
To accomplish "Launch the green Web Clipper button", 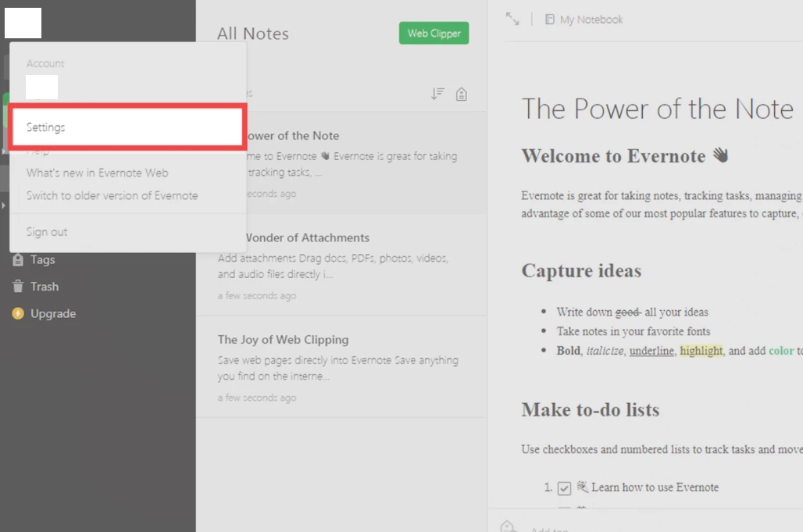I will (434, 34).
